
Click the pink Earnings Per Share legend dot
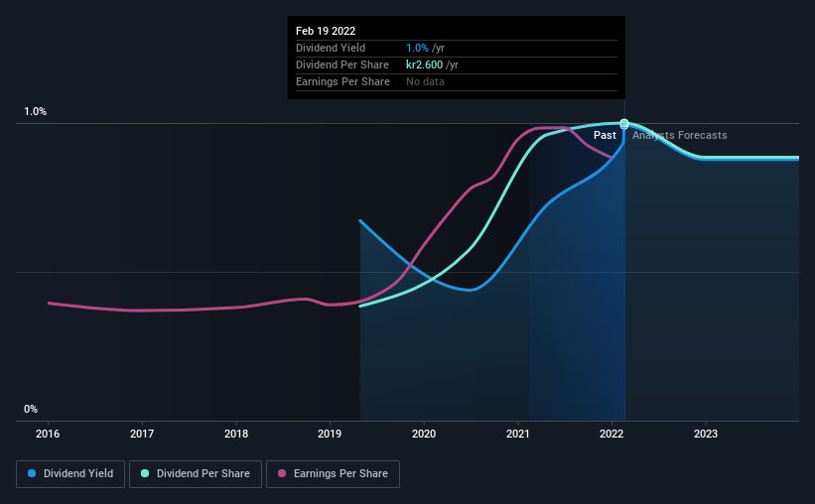coord(282,473)
